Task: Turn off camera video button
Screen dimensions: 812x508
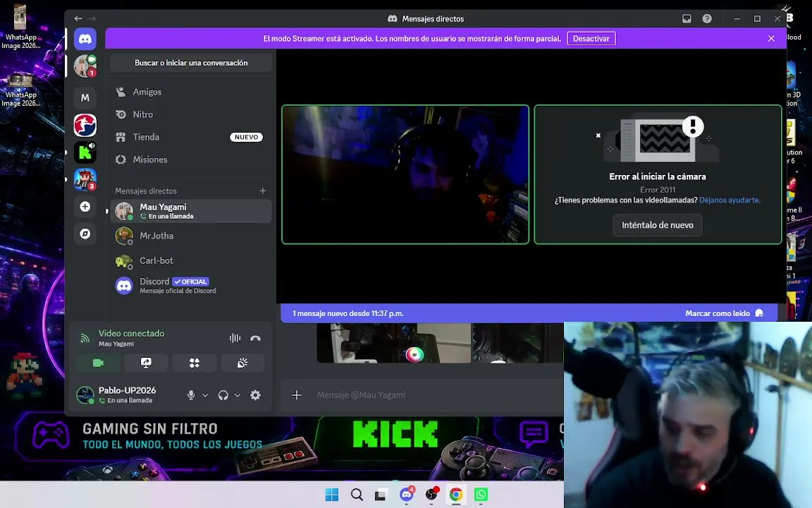Action: 98,363
